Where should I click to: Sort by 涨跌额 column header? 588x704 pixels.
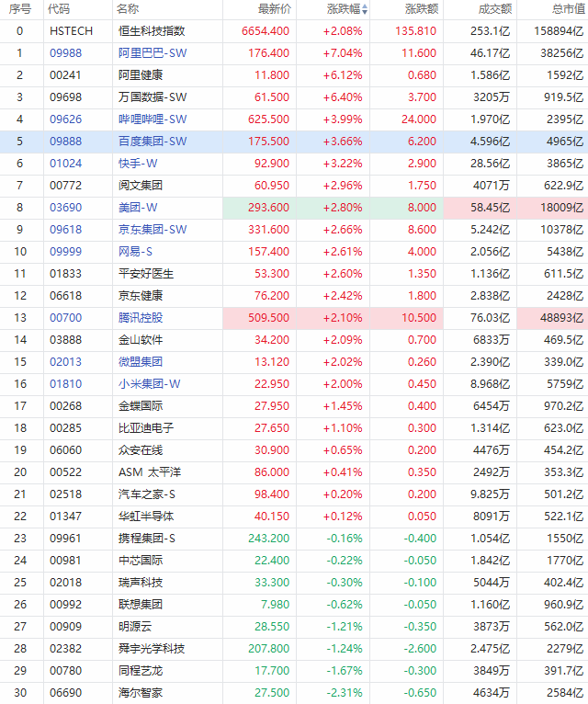tap(422, 9)
